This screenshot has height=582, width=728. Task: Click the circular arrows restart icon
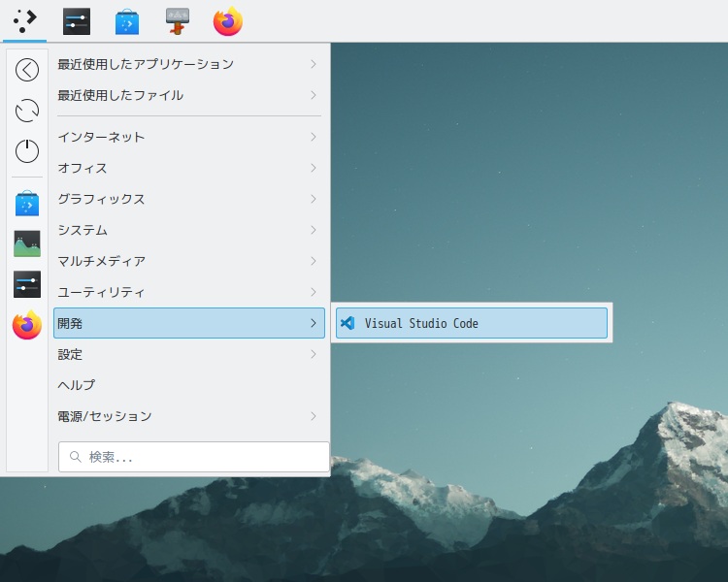(27, 111)
